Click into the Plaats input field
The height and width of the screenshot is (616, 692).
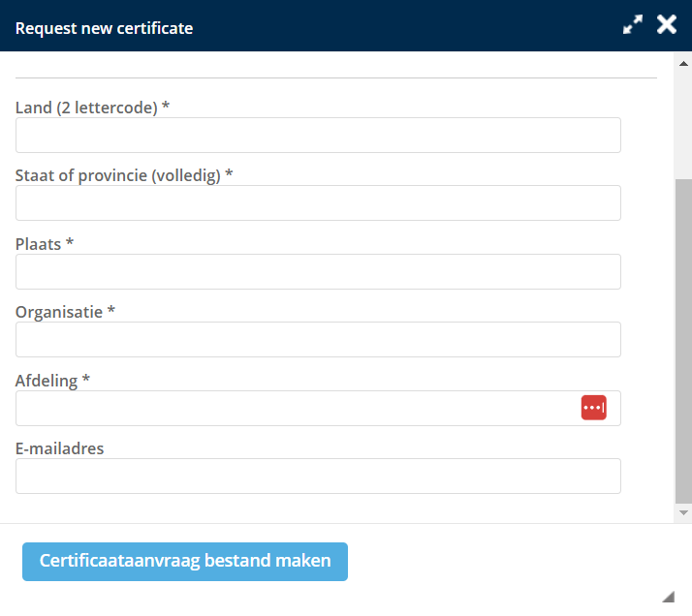318,272
